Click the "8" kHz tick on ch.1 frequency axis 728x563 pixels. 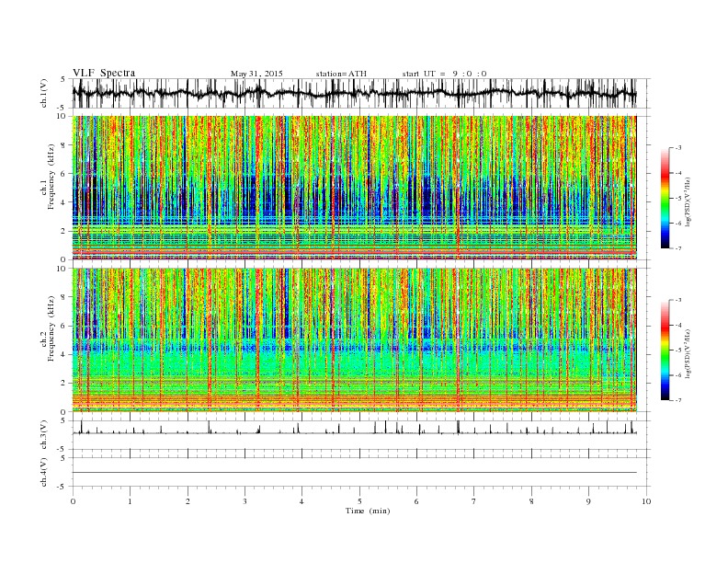(63, 145)
